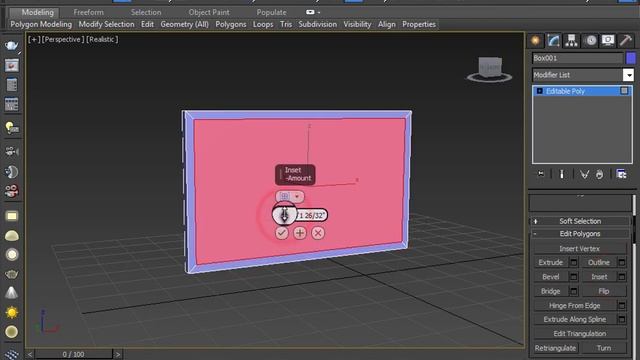Click the small teapot primitive icon
The image size is (640, 360).
(x=11, y=274)
